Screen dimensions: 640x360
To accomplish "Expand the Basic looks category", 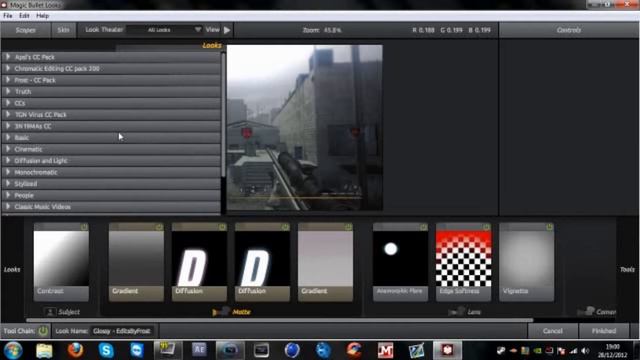I will (8, 137).
